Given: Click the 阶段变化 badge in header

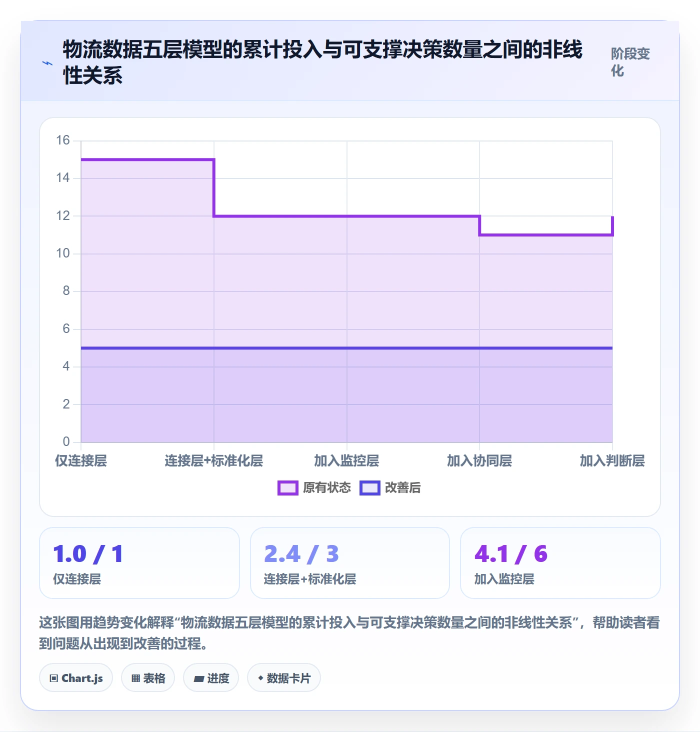Looking at the screenshot, I should (x=630, y=62).
